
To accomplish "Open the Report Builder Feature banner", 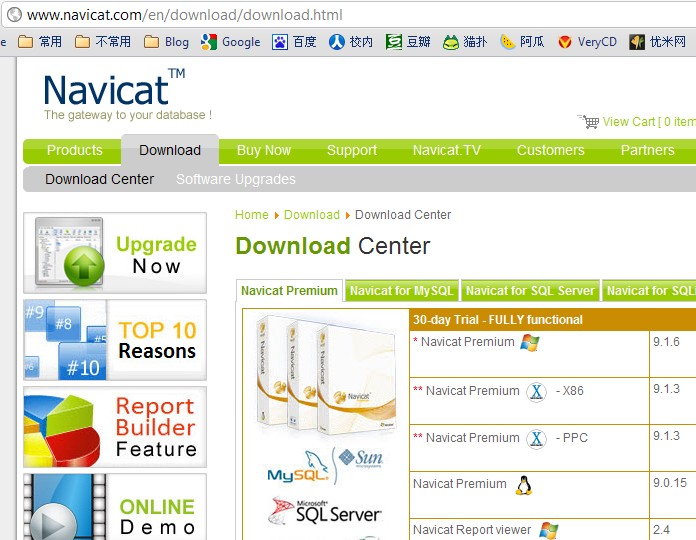I will (115, 427).
